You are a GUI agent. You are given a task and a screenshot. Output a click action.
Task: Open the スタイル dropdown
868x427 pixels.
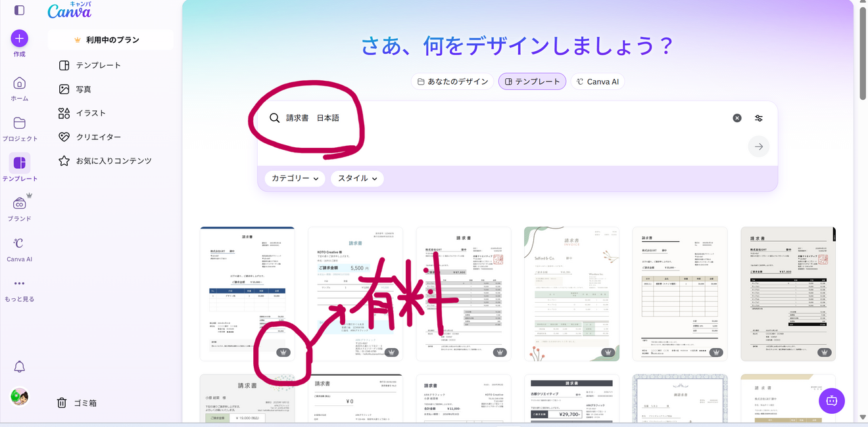point(356,178)
